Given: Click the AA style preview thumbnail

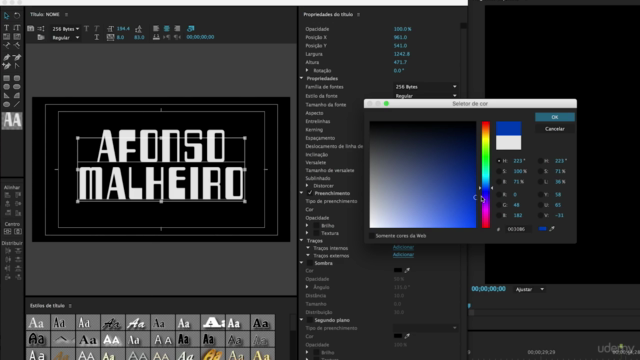Looking at the screenshot, I should tap(12, 120).
